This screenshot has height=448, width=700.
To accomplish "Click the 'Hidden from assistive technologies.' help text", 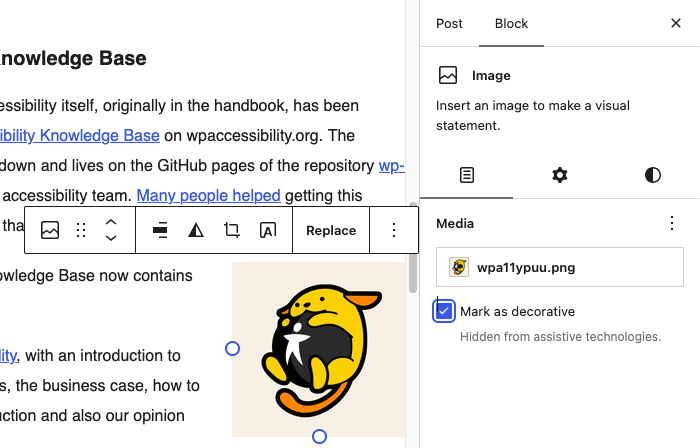I will pyautogui.click(x=560, y=336).
